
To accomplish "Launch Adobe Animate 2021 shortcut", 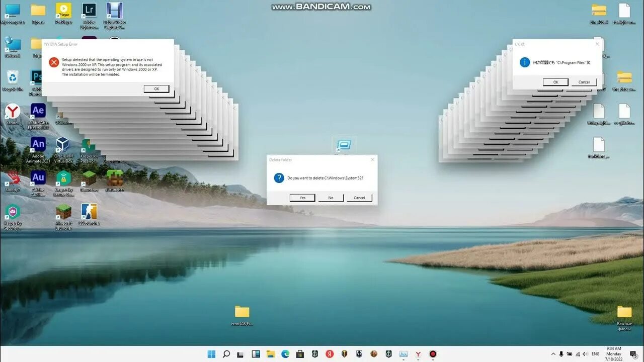I will (38, 150).
